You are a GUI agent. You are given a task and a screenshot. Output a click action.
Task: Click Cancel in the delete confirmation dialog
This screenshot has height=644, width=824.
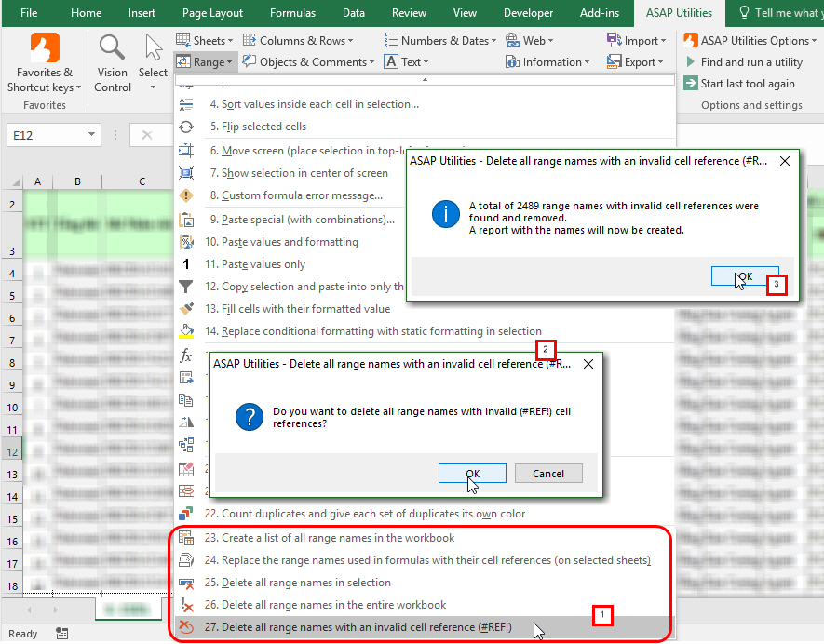548,474
